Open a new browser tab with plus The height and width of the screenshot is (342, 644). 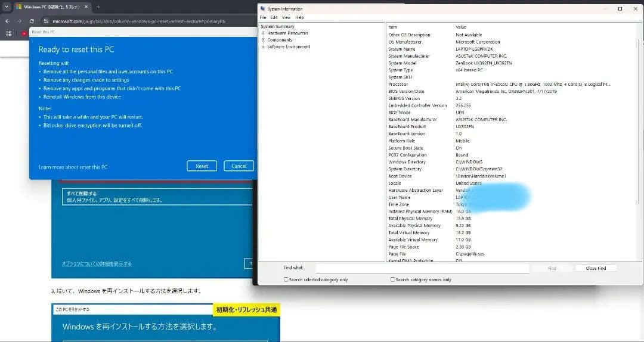pos(98,7)
